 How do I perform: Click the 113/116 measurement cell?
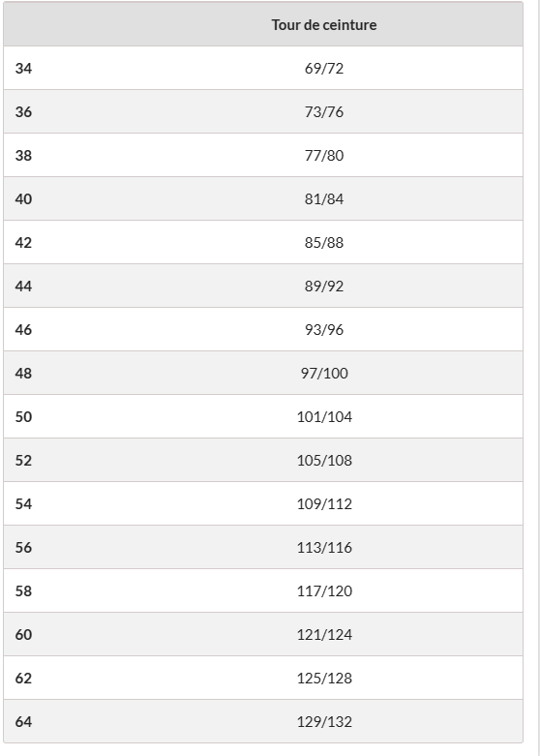[324, 548]
